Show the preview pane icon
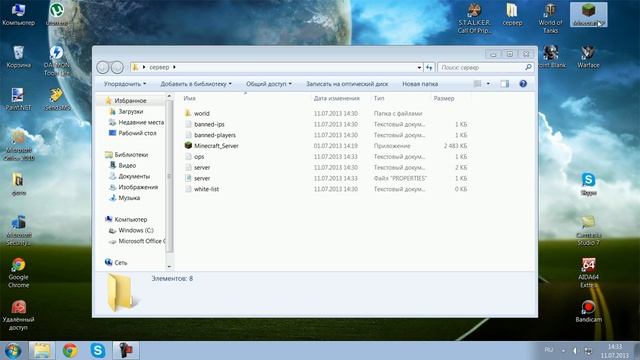 (505, 84)
